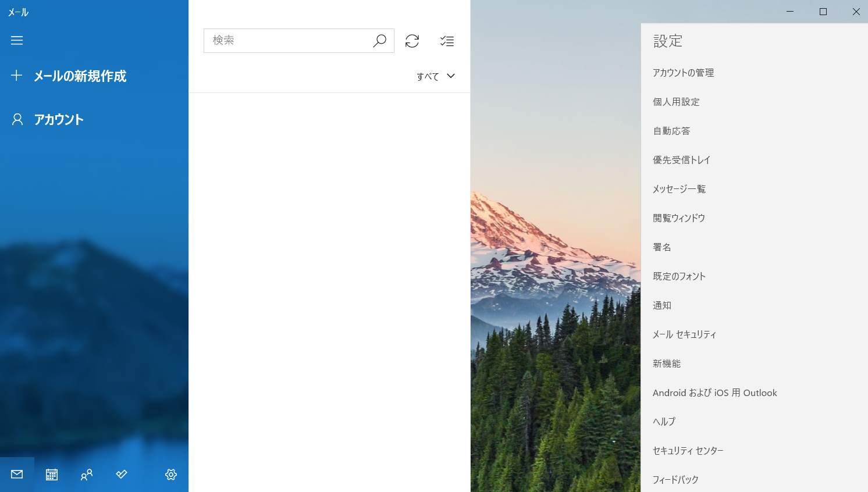
Task: Select 自動応答 in settings
Action: tap(755, 131)
